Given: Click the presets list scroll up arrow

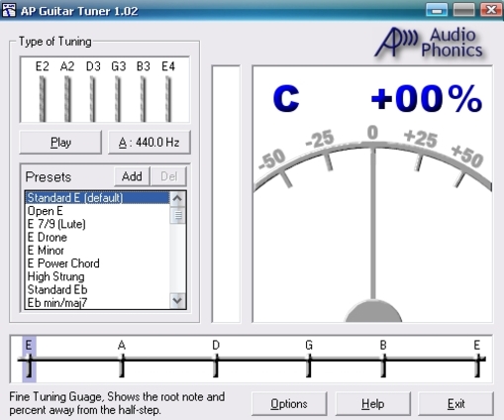Looking at the screenshot, I should (177, 198).
